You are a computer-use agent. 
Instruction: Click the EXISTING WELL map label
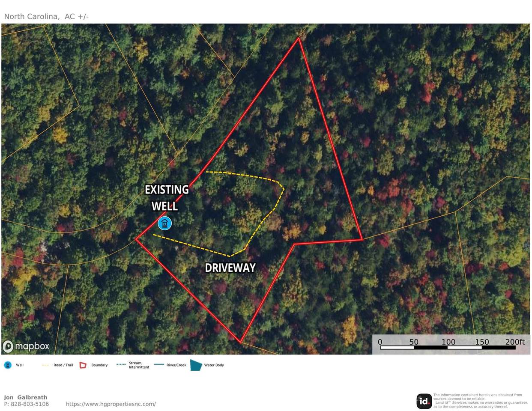tap(166, 198)
